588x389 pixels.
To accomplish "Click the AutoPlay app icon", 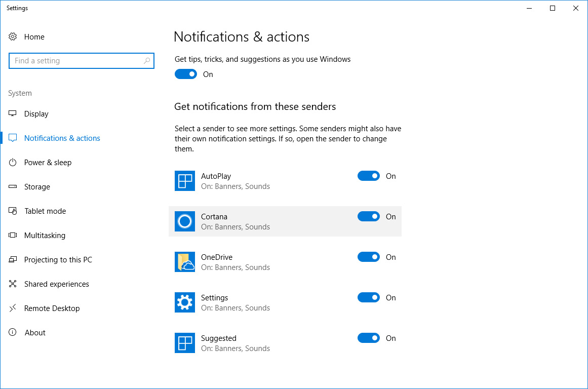I will pyautogui.click(x=185, y=181).
